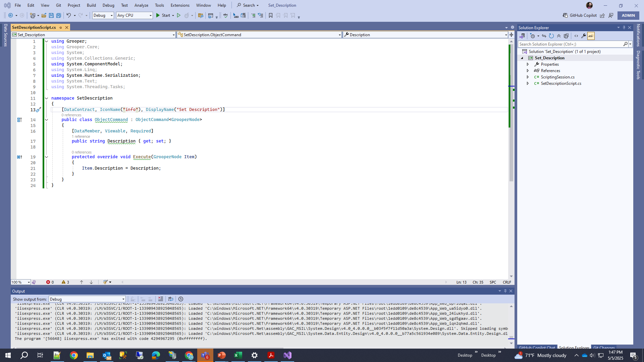644x362 pixels.
Task: Open the Debug configuration dropdown
Action: 103,15
